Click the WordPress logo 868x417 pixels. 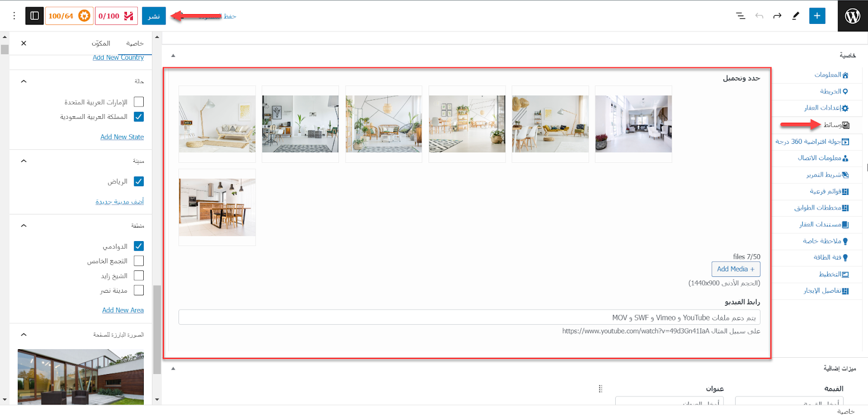tap(853, 16)
